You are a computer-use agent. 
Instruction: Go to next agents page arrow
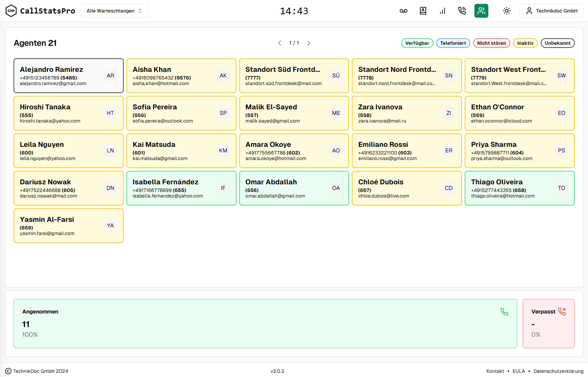coord(308,43)
